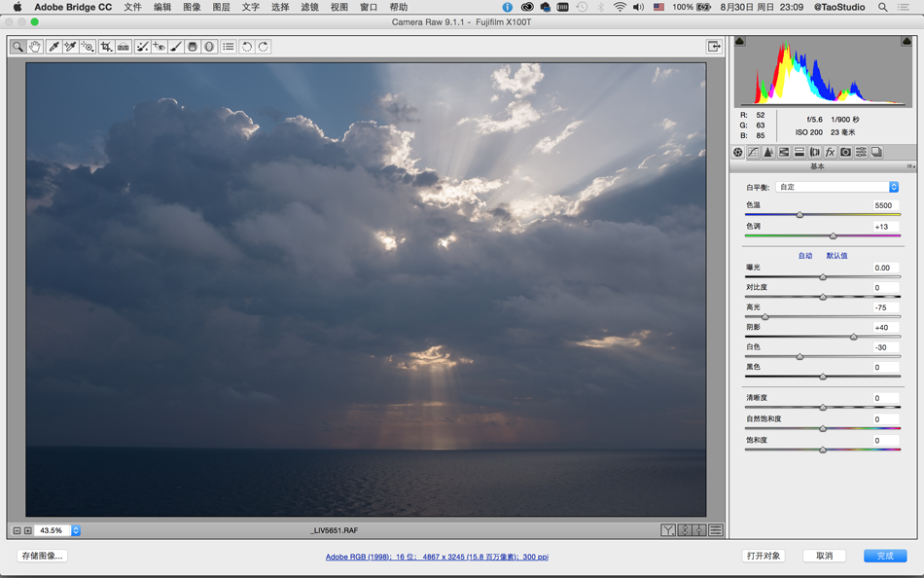924x578 pixels.
Task: Click the 色温 temperature slider handle
Action: coord(800,215)
